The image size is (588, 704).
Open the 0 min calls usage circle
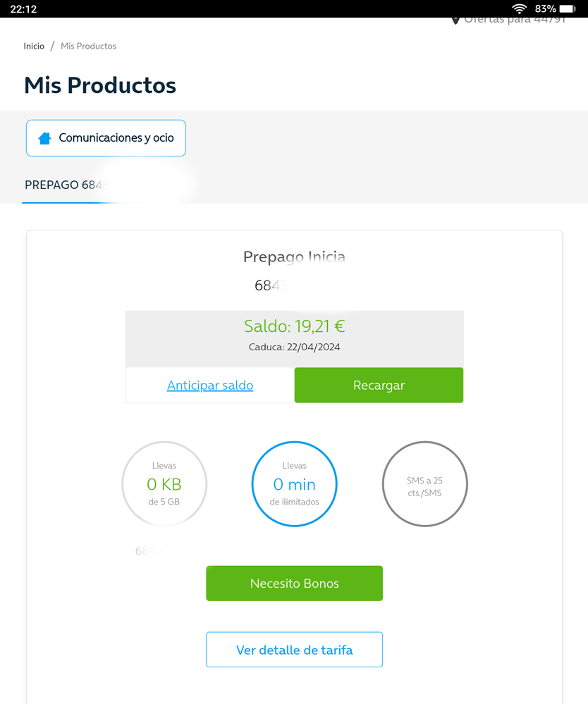click(294, 484)
